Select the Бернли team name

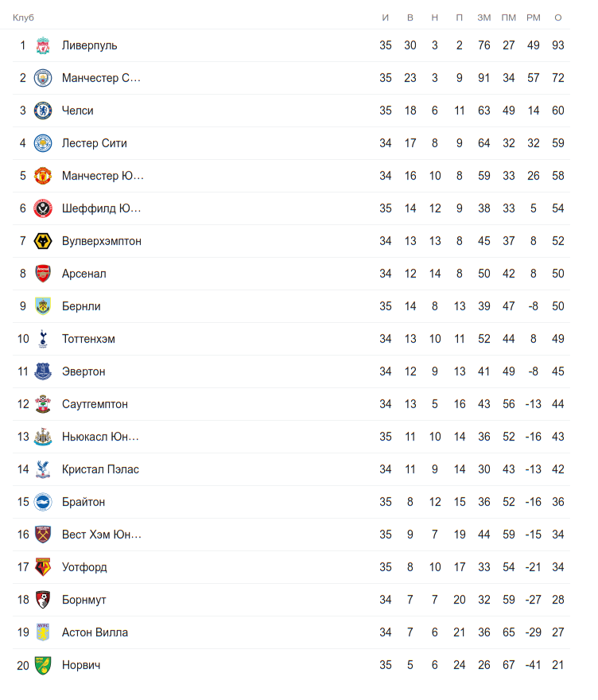tap(81, 306)
